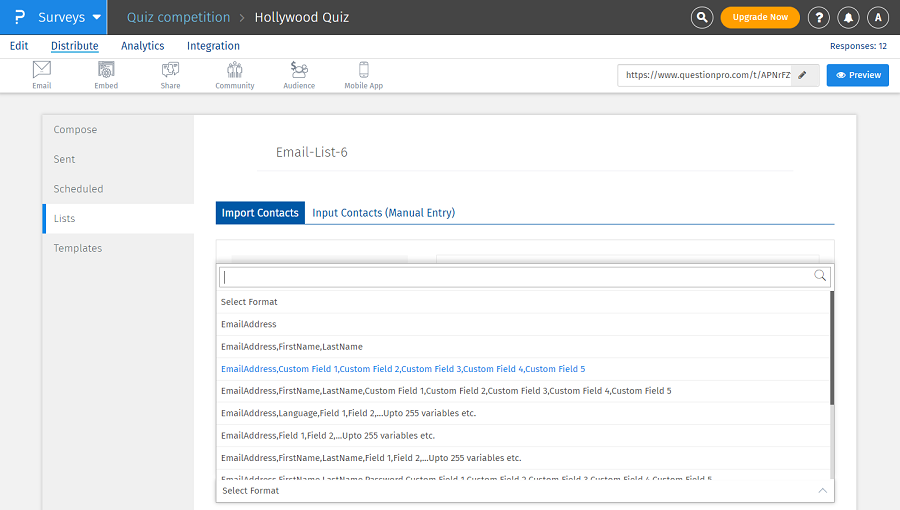Click the search magnifier icon in header
900x510 pixels.
pos(703,17)
